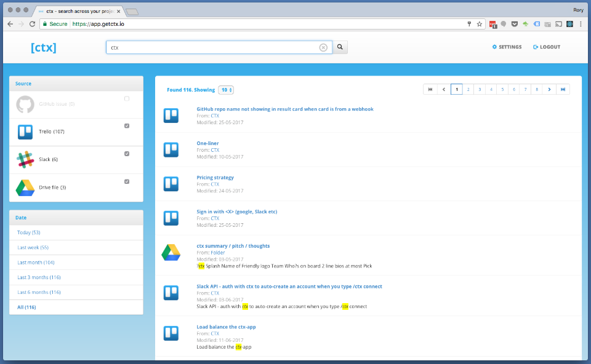591x364 pixels.
Task: Click the GitHub octocat source icon
Action: coord(25,105)
